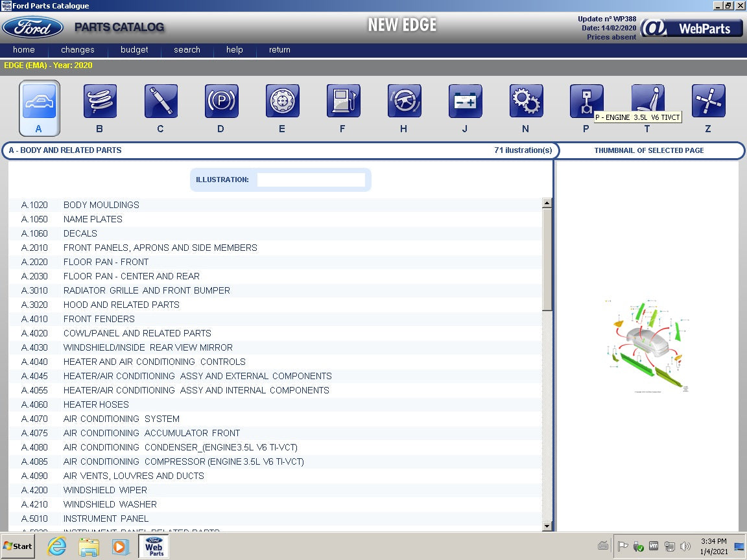
Task: Click the selected page thumbnail image
Action: [x=648, y=346]
